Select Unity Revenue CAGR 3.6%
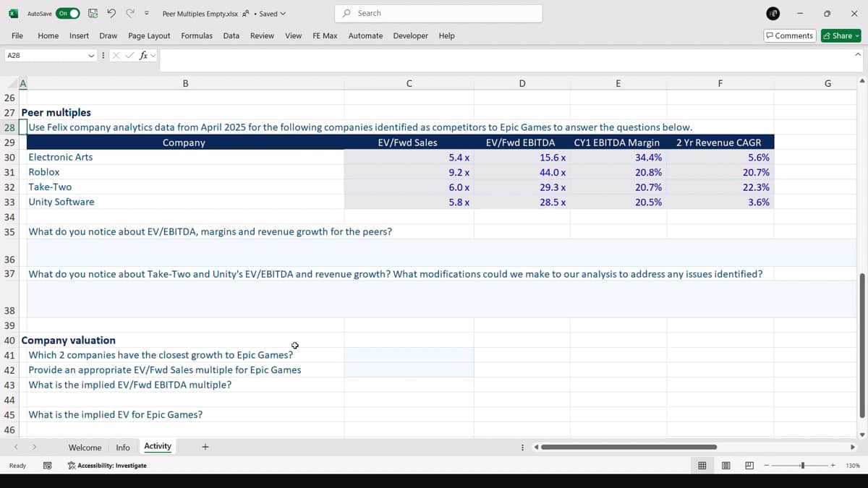 tap(720, 202)
